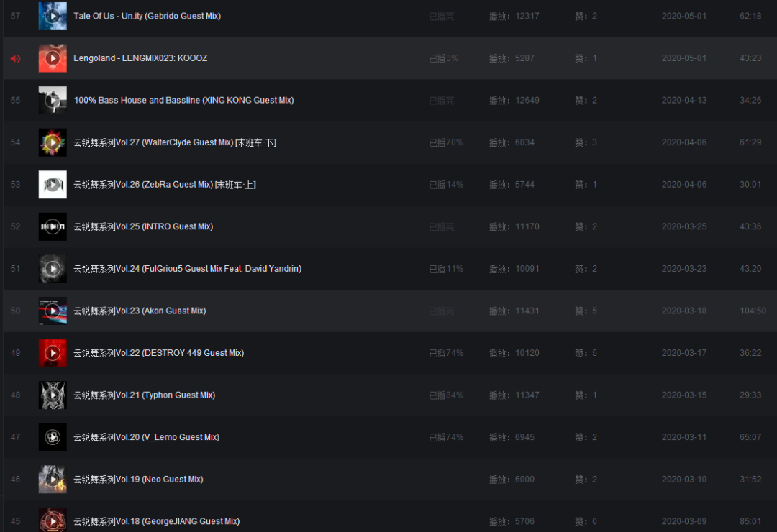Screen dimensions: 777x532
Task: Click the play icon on Lengoland LENGMIX023
Action: coord(53,58)
